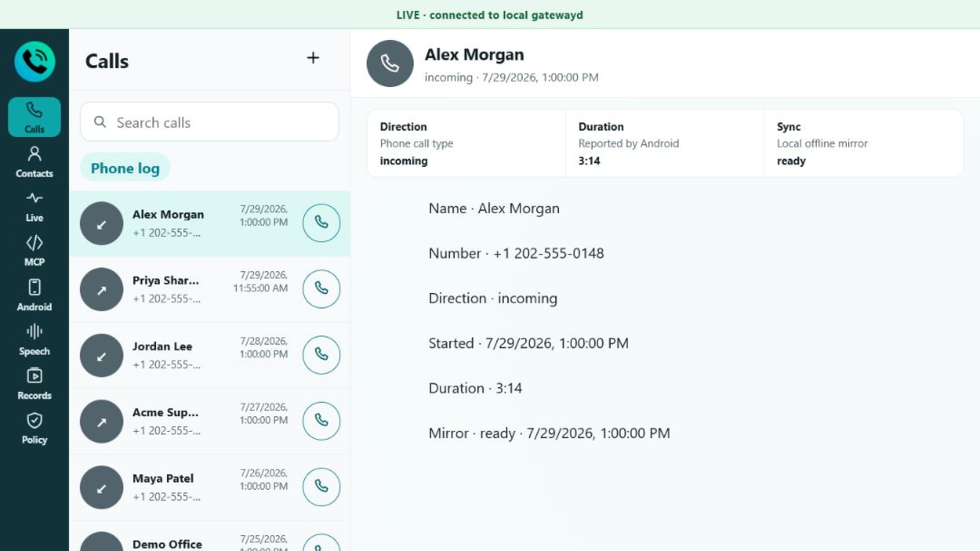Click the Duration · 3:14 detail line
Image resolution: width=980 pixels, height=551 pixels.
[x=475, y=388]
